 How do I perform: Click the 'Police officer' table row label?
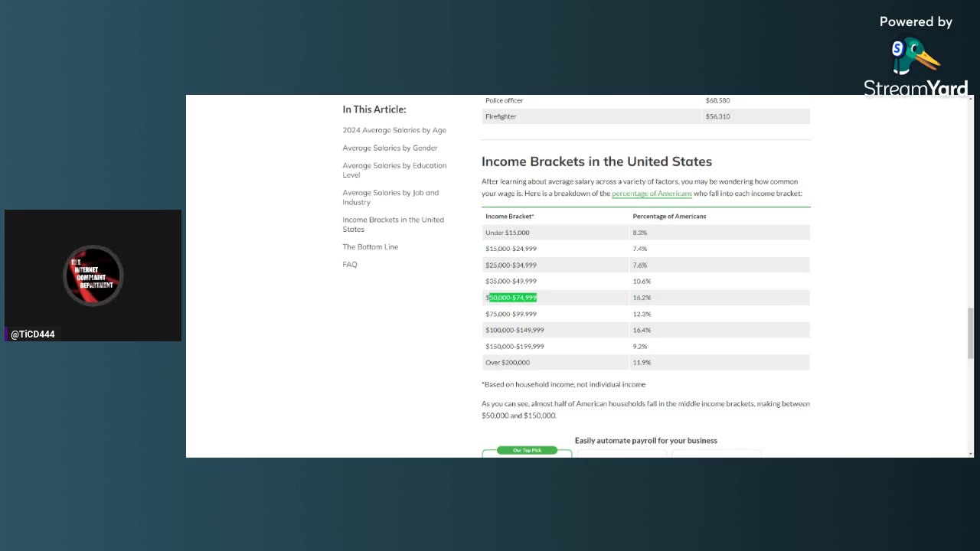(x=504, y=100)
